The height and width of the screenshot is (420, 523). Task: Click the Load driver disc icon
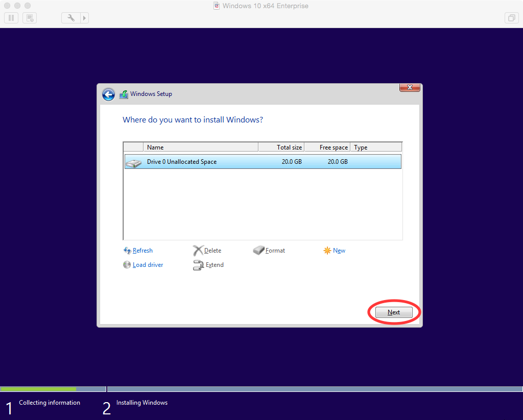click(x=127, y=265)
